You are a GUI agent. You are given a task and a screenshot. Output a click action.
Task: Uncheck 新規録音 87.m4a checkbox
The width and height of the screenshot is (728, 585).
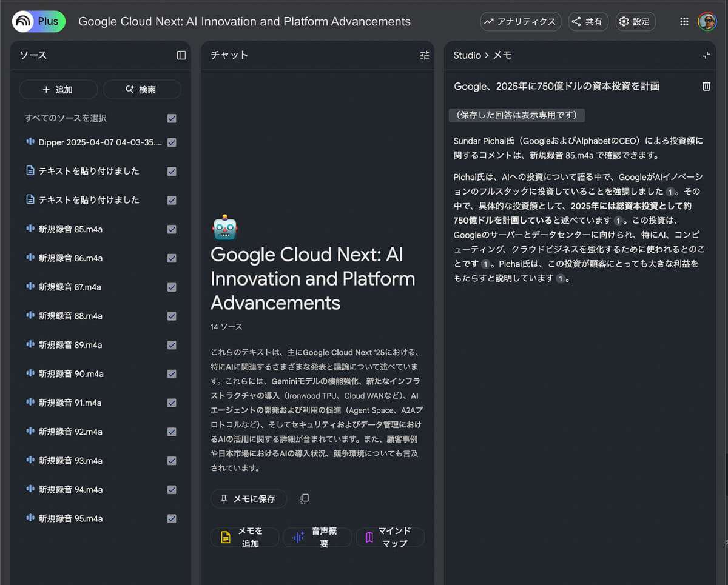click(172, 287)
